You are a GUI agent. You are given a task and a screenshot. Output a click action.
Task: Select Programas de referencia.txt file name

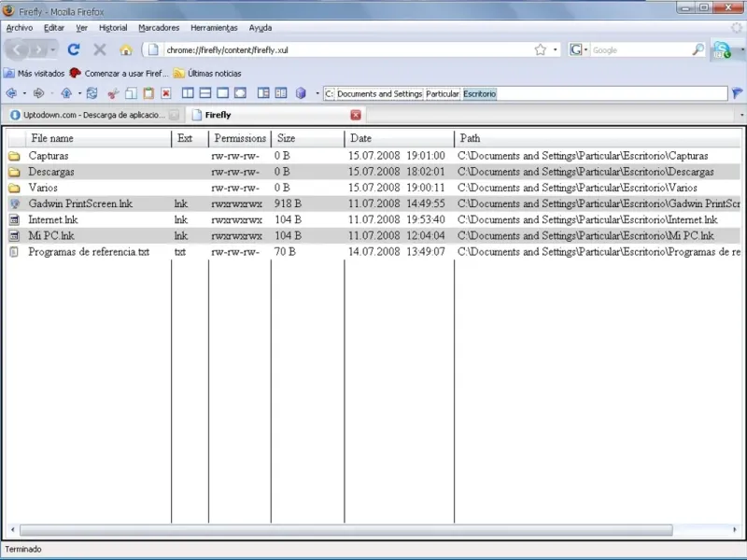pyautogui.click(x=89, y=252)
